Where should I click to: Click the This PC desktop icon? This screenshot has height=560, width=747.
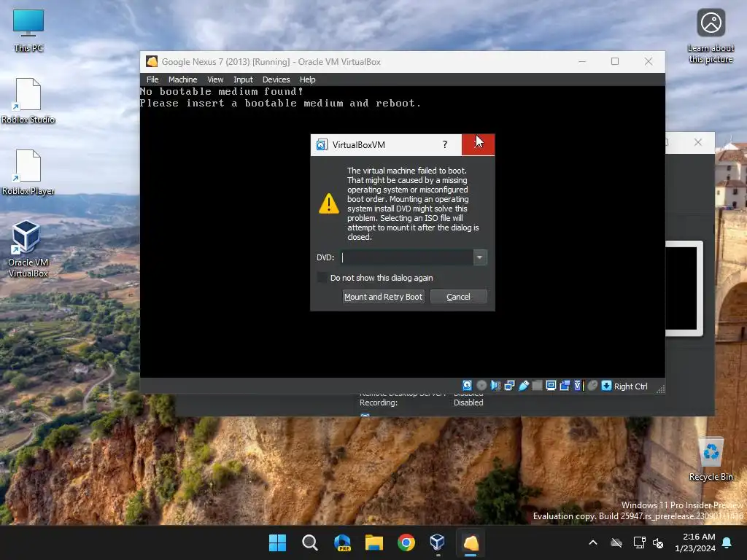(x=28, y=31)
